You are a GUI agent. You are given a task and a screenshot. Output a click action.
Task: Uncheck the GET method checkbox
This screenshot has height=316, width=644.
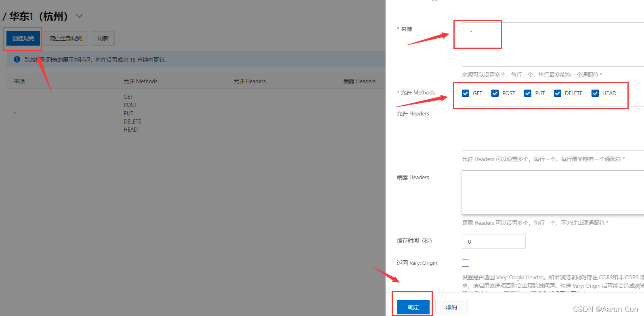coord(466,93)
